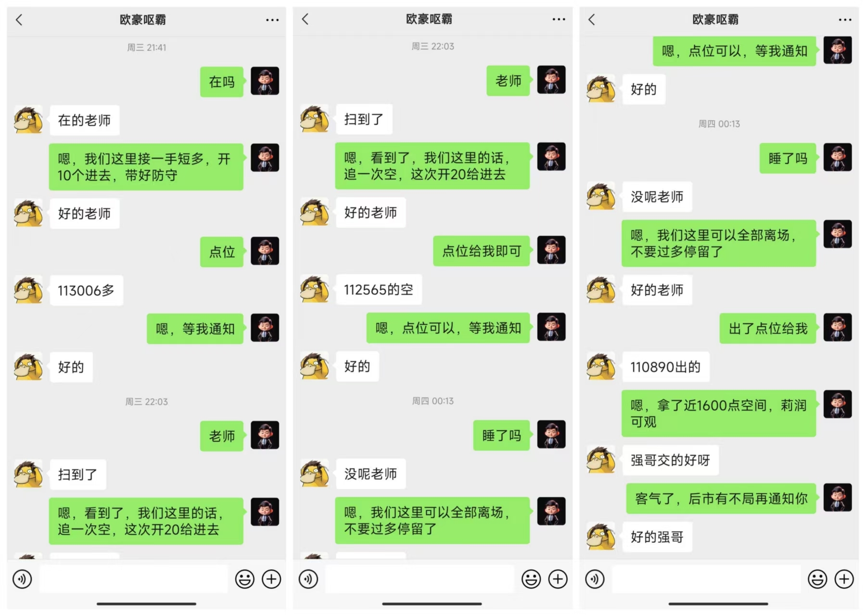Go back using the right panel's arrow
This screenshot has width=866, height=616.
[592, 20]
